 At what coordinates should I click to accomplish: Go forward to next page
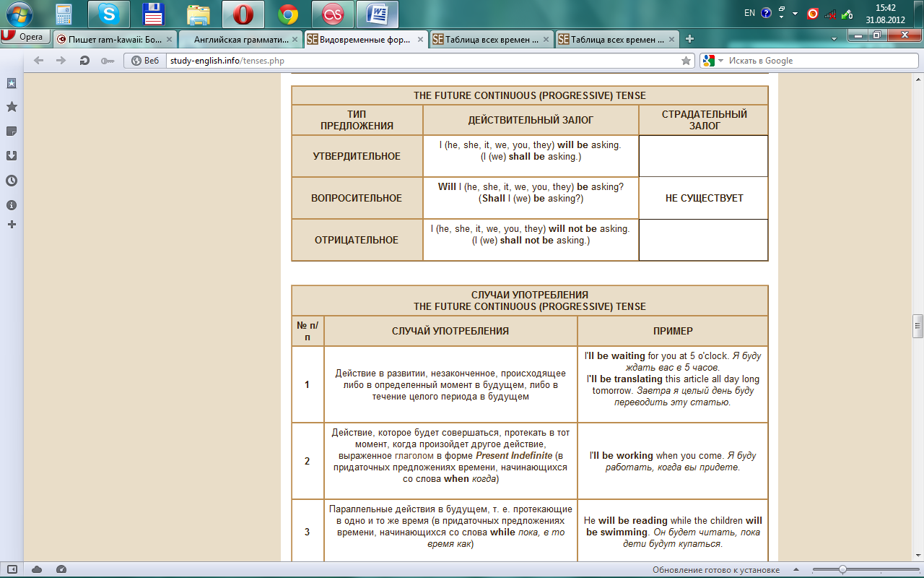click(x=61, y=61)
